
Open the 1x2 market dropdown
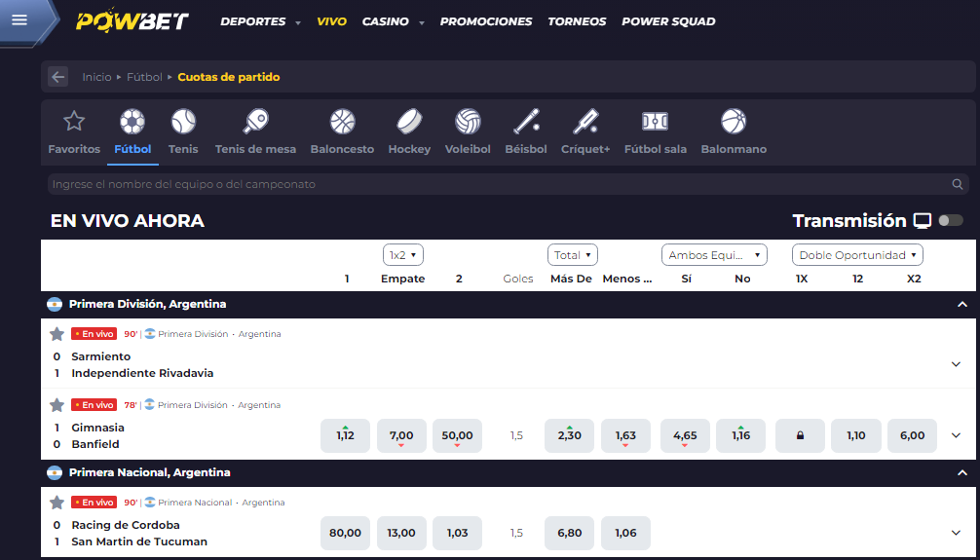(x=403, y=255)
